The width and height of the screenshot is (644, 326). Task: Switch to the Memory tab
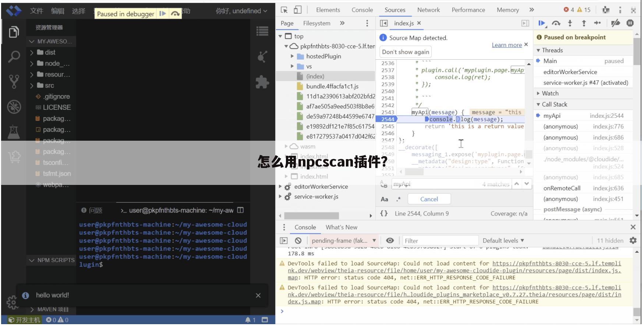(508, 10)
